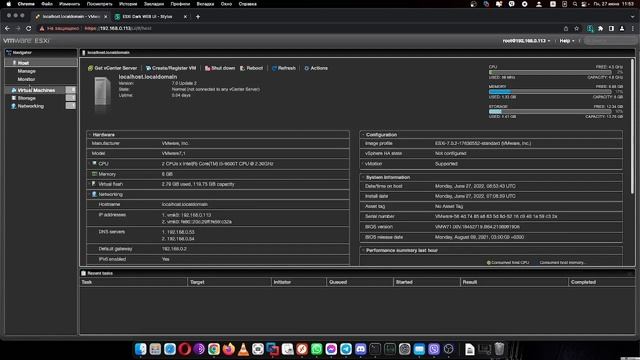
Task: Click the Networking icon in Hardware table
Action: (94, 194)
